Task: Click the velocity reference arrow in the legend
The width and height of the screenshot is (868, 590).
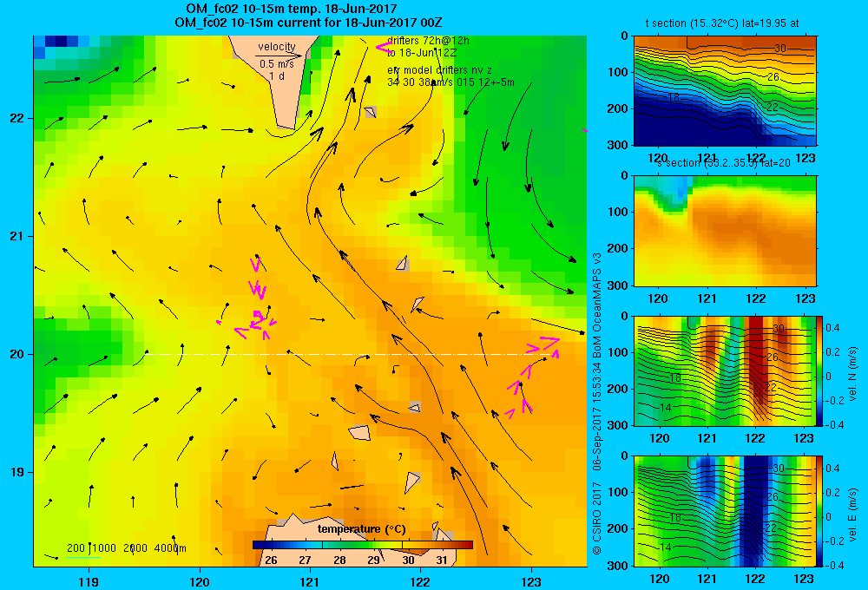Action: pos(279,56)
